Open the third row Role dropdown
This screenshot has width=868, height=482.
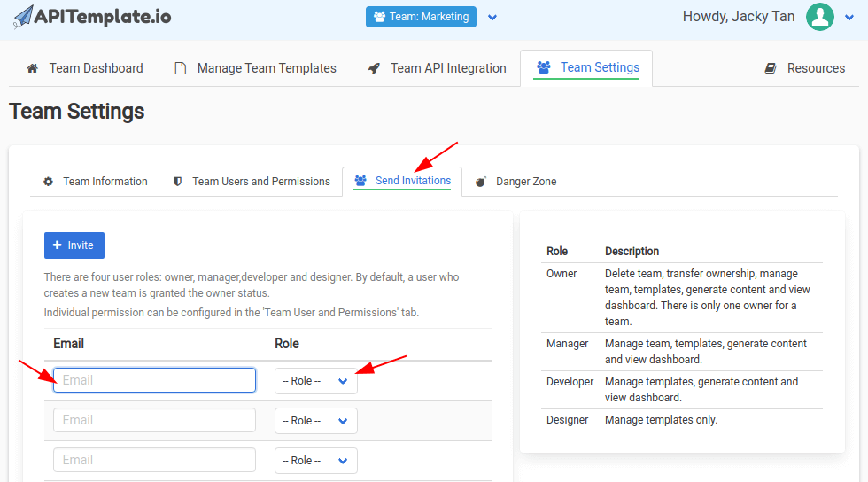(x=315, y=461)
